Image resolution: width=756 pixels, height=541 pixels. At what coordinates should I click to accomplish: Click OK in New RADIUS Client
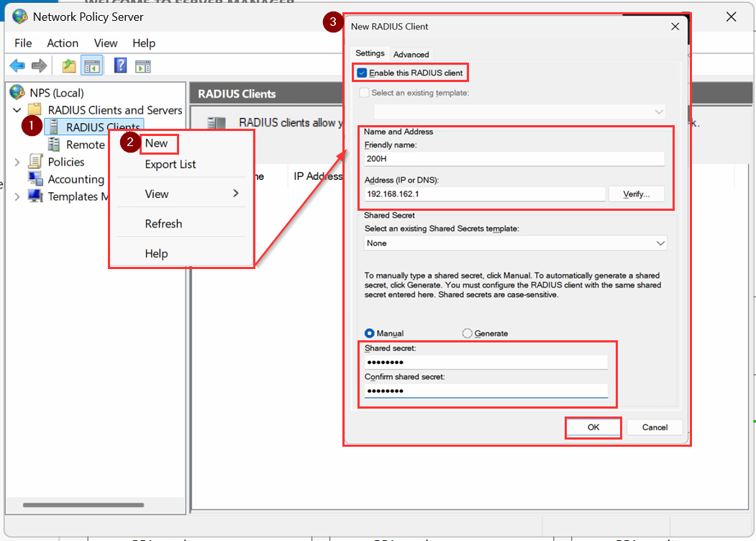point(593,427)
